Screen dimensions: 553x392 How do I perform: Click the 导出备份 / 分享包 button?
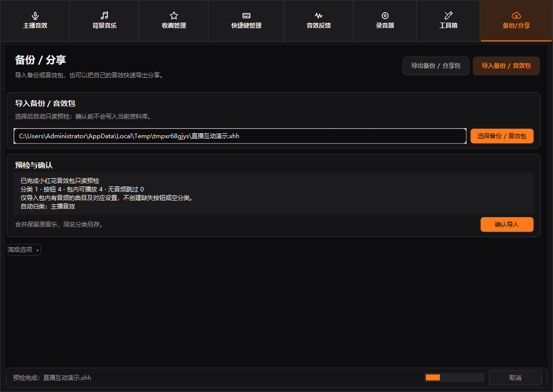click(x=436, y=66)
